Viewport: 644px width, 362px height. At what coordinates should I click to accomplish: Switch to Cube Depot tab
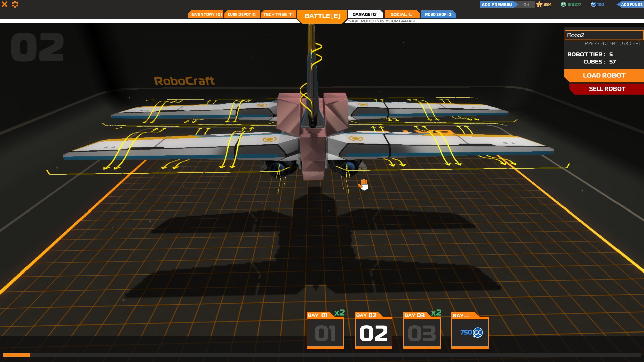point(242,14)
